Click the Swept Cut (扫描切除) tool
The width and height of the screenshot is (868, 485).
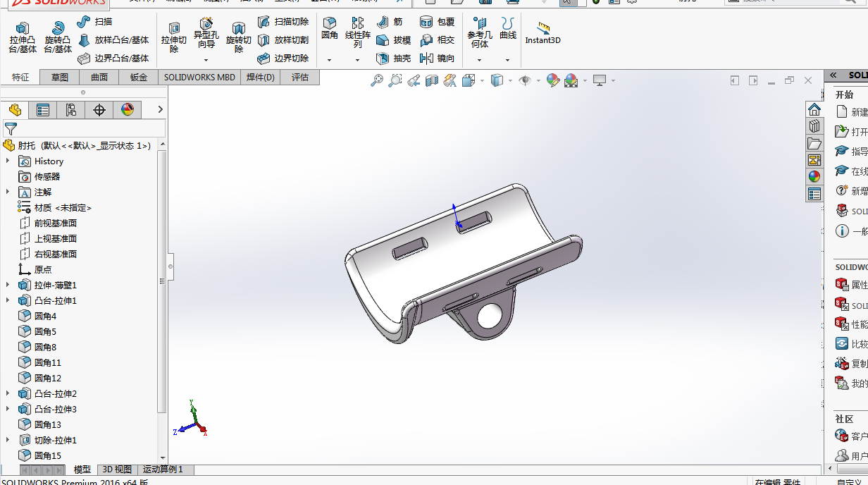point(283,22)
